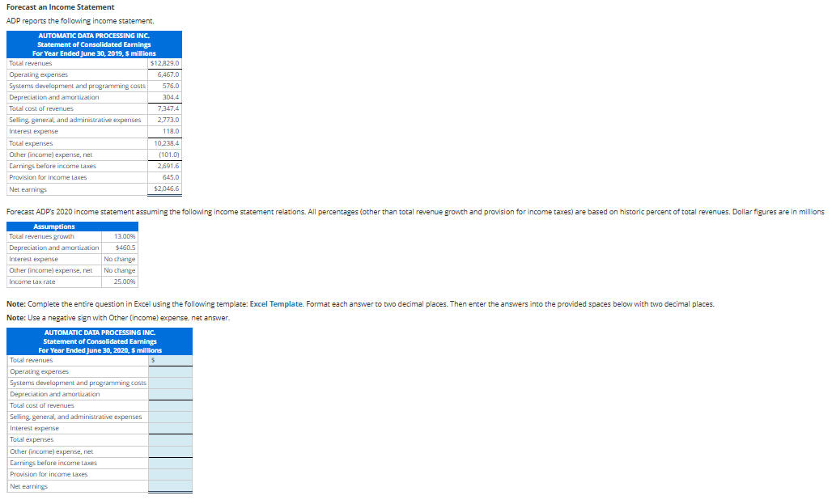Click the Forecast an Income Statement heading

coord(61,7)
